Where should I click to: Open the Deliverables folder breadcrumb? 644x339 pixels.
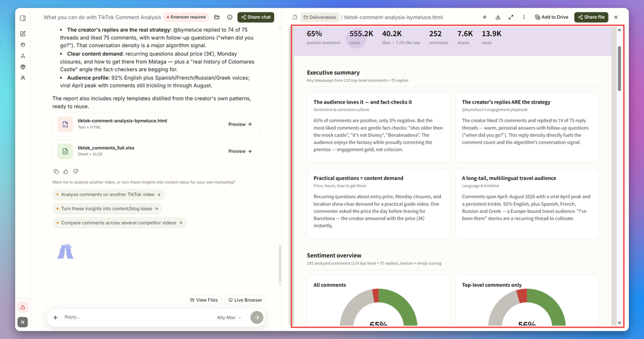tap(320, 17)
